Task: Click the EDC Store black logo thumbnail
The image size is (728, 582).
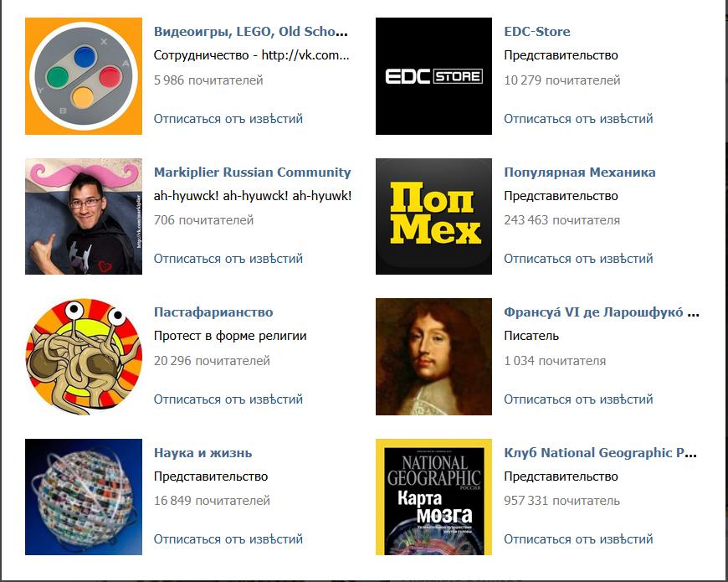Action: [433, 76]
